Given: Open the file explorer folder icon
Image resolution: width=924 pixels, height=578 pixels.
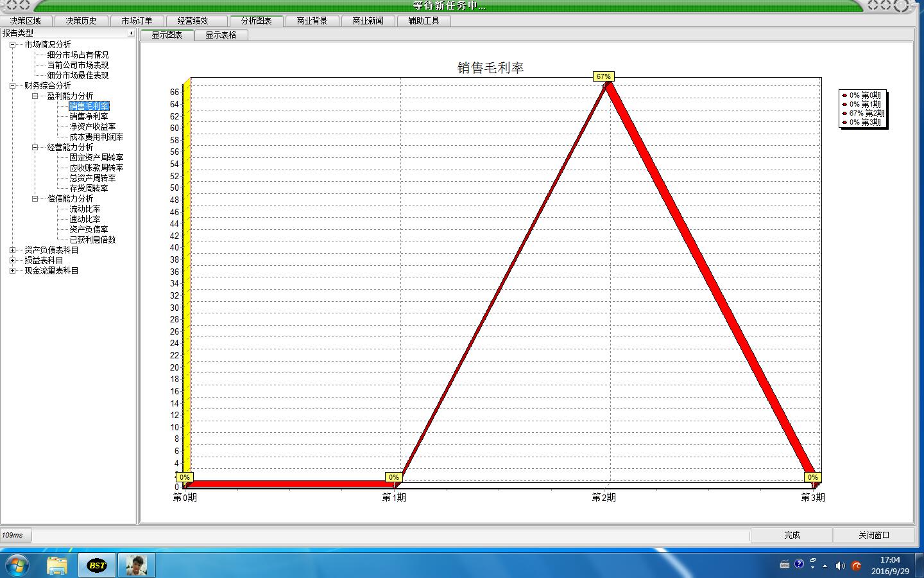Looking at the screenshot, I should tap(57, 565).
